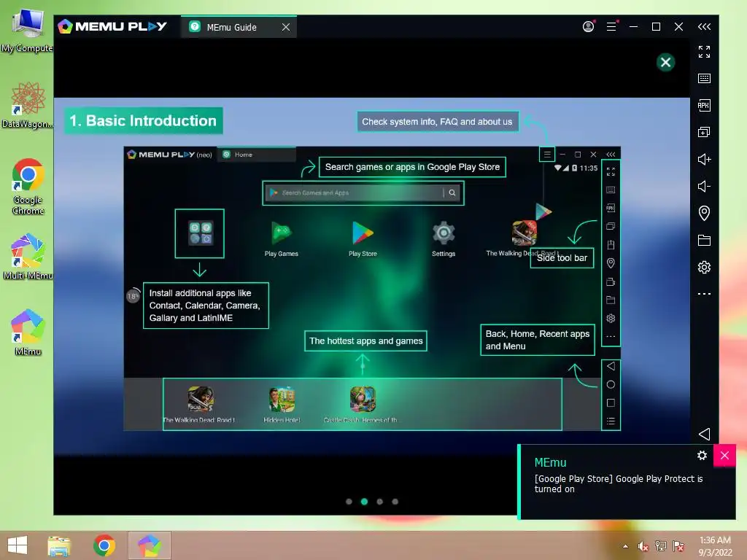The width and height of the screenshot is (747, 560).
Task: Select the second guide page dot
Action: point(365,502)
